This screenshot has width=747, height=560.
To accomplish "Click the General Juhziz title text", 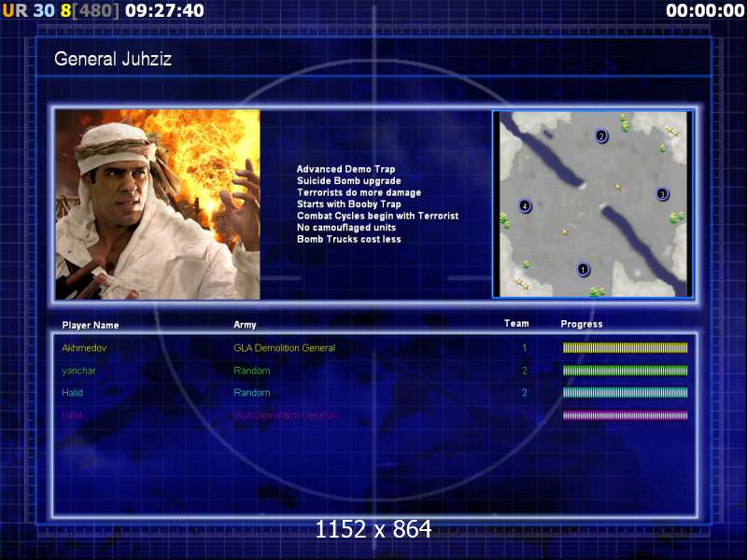I will [113, 59].
